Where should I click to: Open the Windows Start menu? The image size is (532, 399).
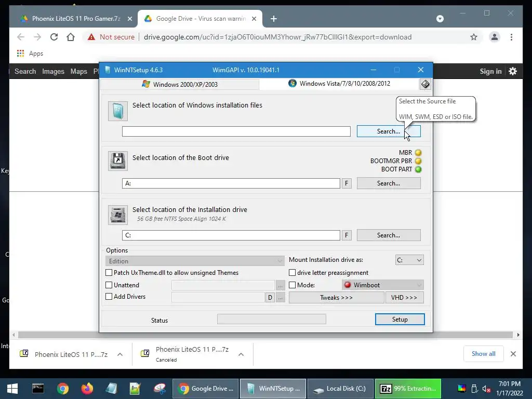pos(12,389)
